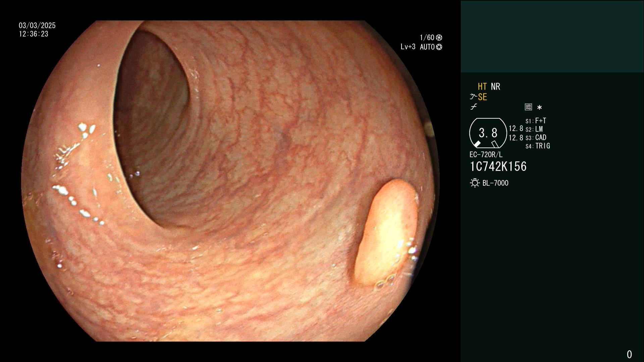Click the shutter speed icon next to 1/60
Viewport: 644px width, 362px height.
click(x=439, y=38)
